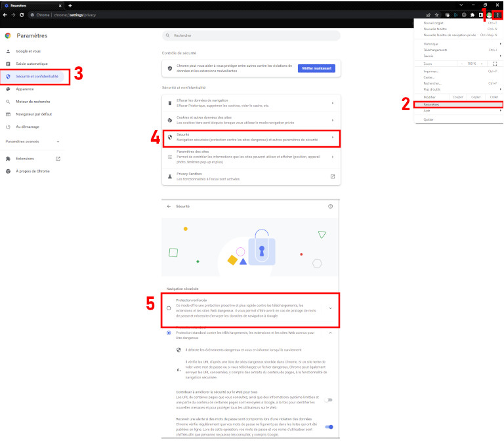The width and height of the screenshot is (504, 446).
Task: Open the Chrome three-dot menu
Action: (x=498, y=15)
